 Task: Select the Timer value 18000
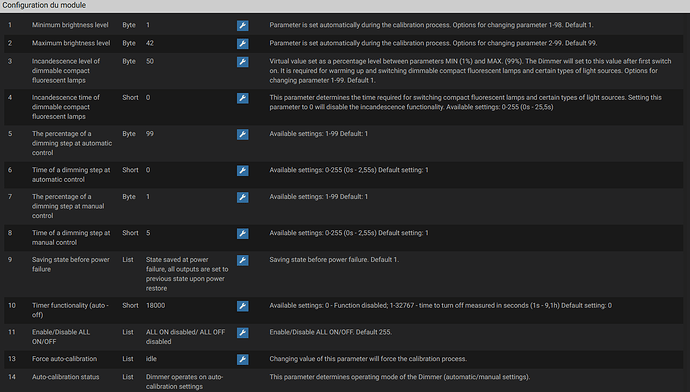pyautogui.click(x=155, y=305)
